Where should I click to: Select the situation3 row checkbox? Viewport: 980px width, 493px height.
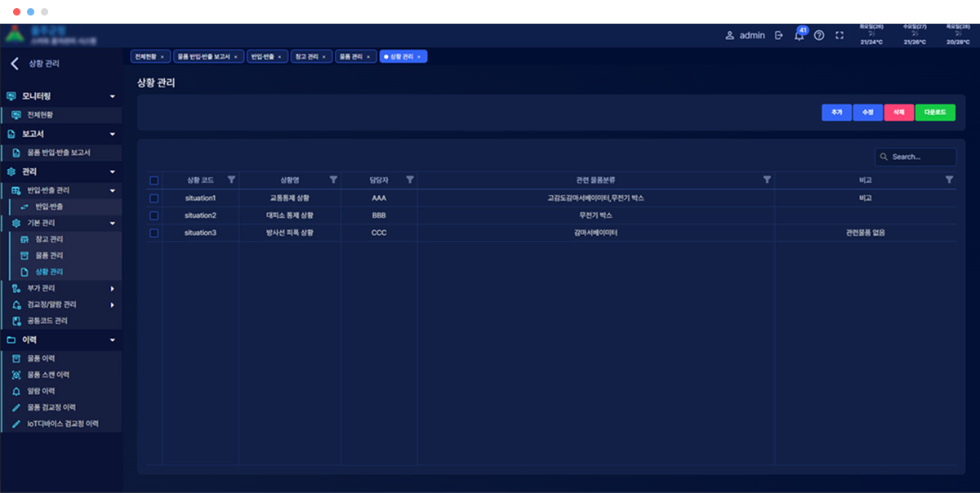pyautogui.click(x=154, y=233)
